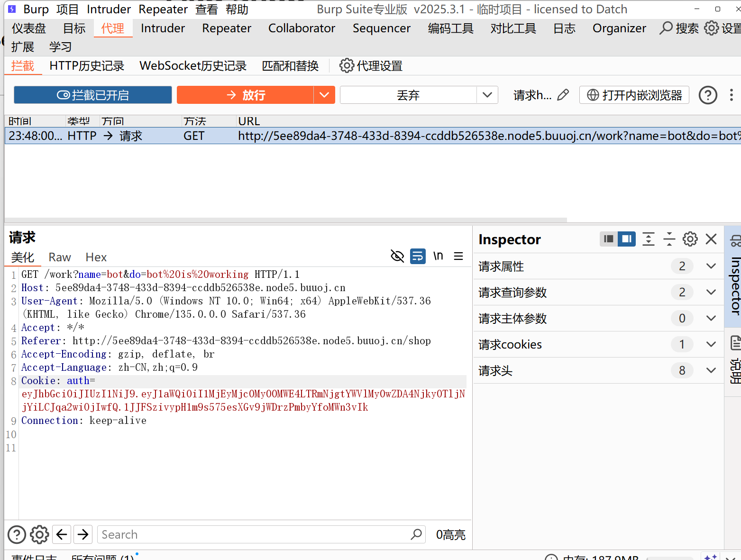Expand the 请求cookies section

(x=711, y=344)
